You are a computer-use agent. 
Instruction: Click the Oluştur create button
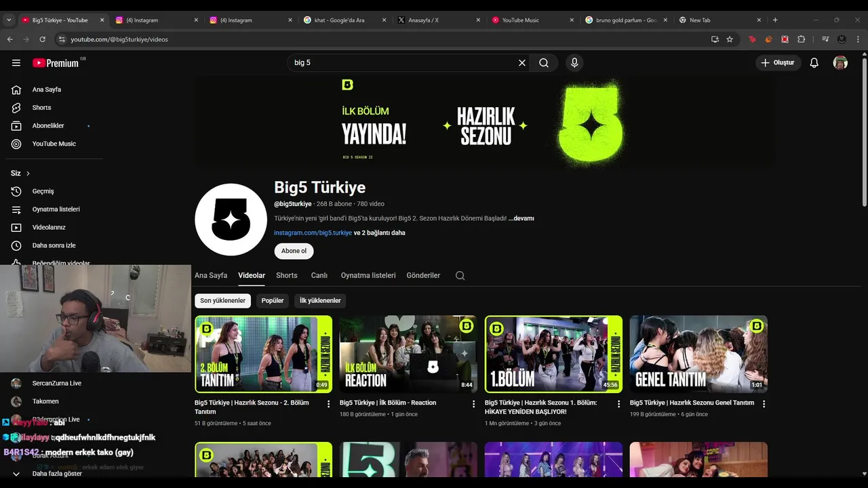[778, 63]
